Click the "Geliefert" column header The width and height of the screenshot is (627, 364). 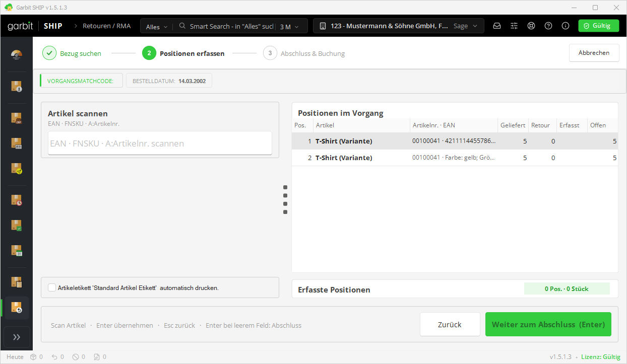[513, 125]
